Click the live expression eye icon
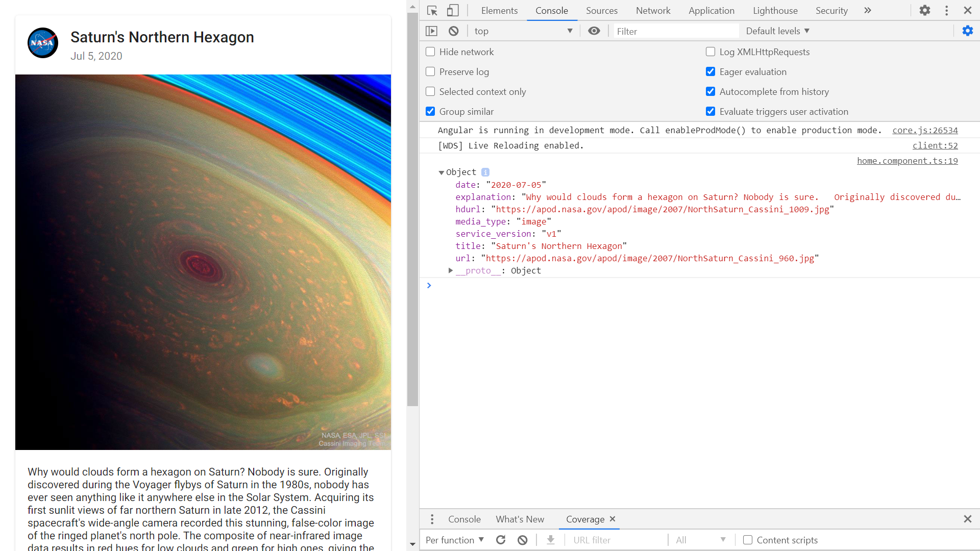 click(594, 31)
